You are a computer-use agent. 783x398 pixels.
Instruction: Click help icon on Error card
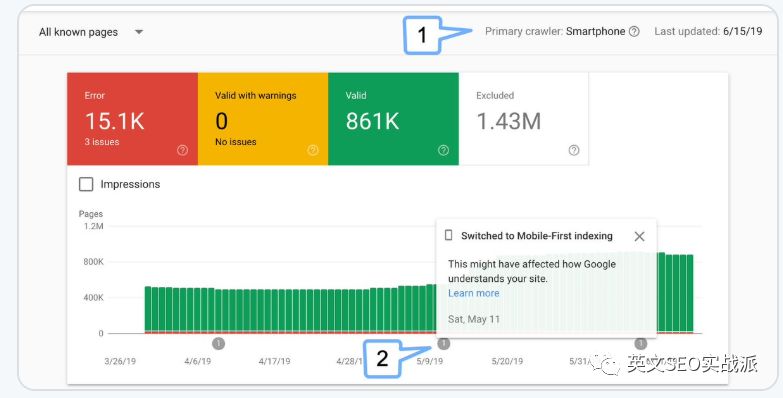[183, 150]
